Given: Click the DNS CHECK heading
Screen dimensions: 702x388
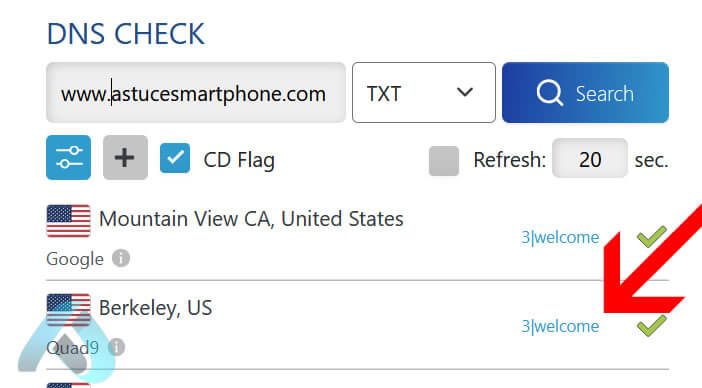Looking at the screenshot, I should coord(126,34).
